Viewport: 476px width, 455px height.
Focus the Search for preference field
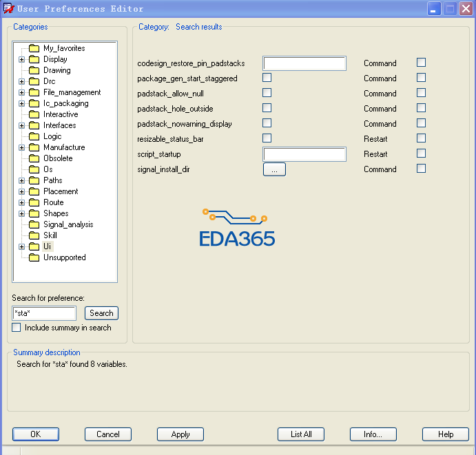pos(44,313)
